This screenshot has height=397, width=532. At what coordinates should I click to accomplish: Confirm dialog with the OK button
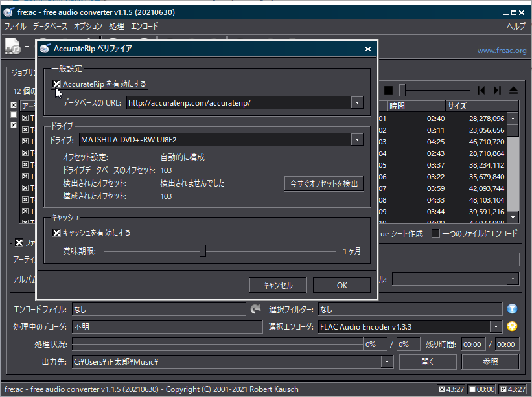pyautogui.click(x=341, y=285)
